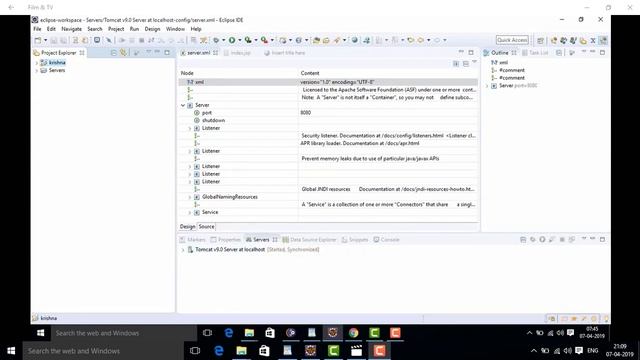The width and height of the screenshot is (640, 360).
Task: Expand the Service node
Action: click(190, 213)
